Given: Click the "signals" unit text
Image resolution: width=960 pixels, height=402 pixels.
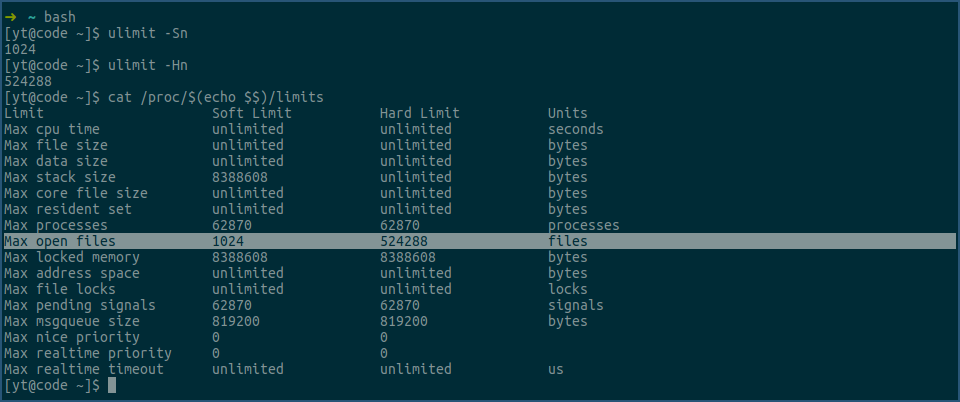Looking at the screenshot, I should pos(576,305).
